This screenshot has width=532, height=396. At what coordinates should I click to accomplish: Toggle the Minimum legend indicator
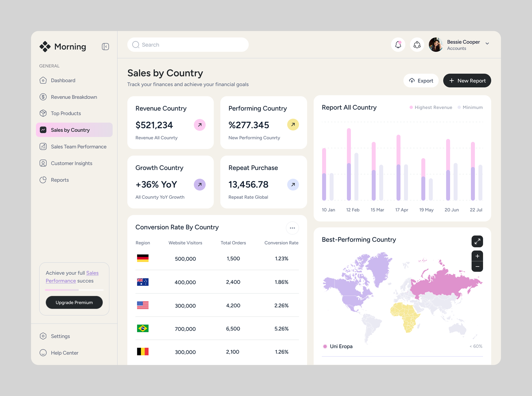[459, 107]
